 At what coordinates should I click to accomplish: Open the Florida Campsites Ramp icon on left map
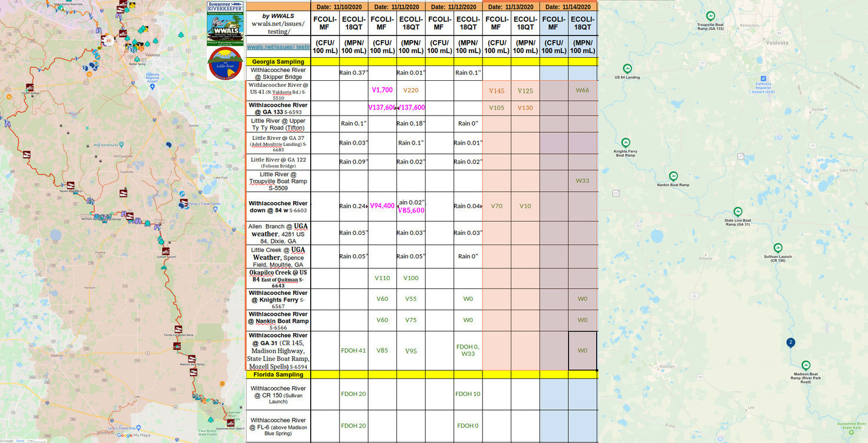[177, 329]
